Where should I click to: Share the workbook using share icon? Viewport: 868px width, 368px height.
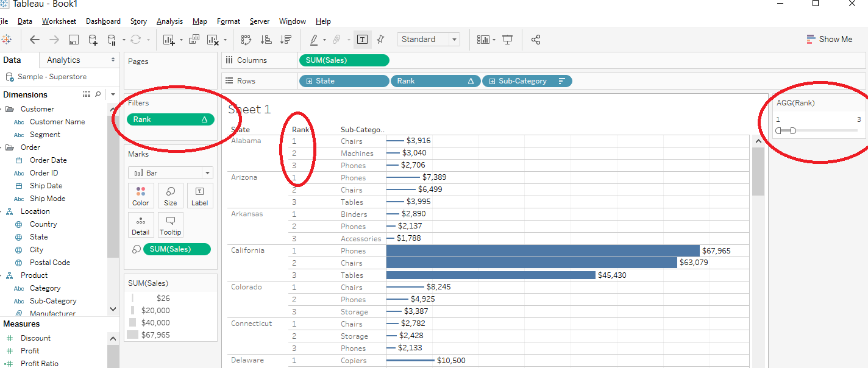coord(536,39)
